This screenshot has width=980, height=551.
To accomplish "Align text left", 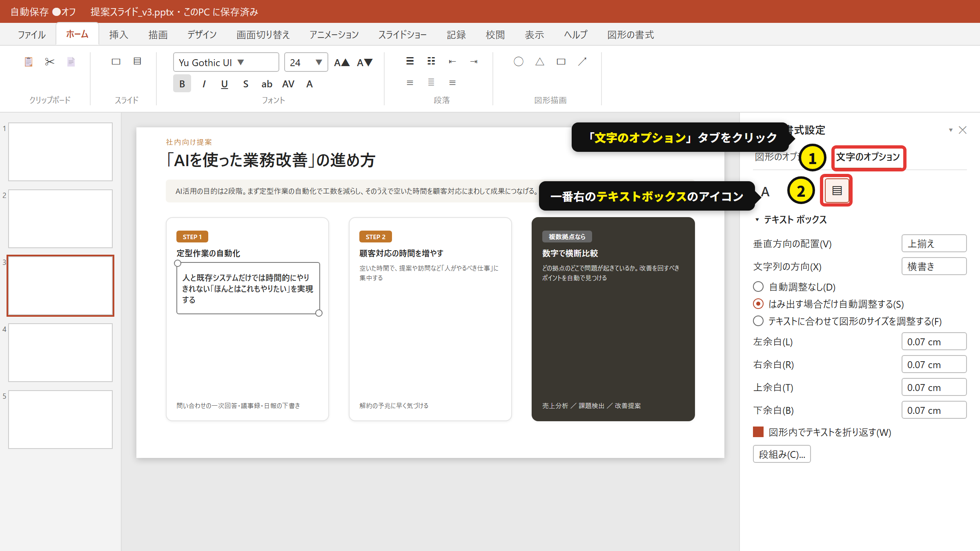I will point(410,83).
